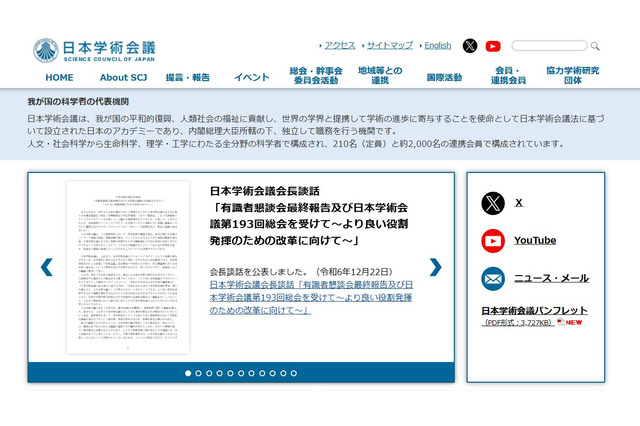Select the first slide indicator dot
The height and width of the screenshot is (426, 640).
tap(188, 373)
